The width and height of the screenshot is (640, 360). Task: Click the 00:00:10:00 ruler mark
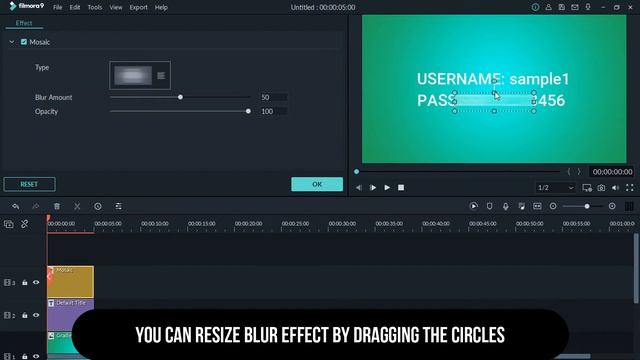155,224
